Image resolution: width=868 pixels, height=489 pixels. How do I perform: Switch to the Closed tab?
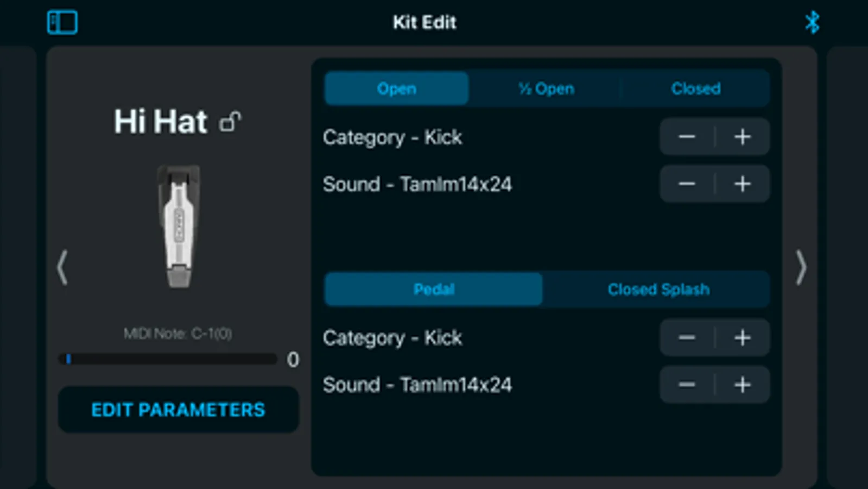click(x=695, y=89)
